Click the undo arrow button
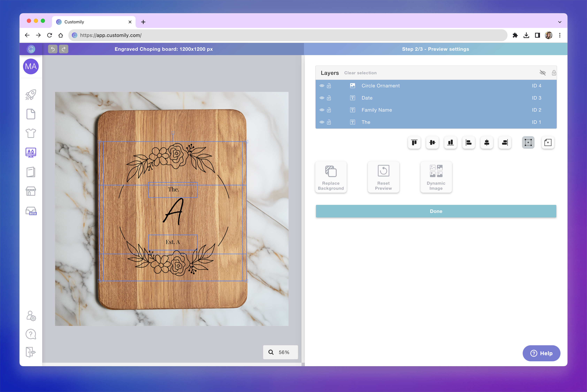The width and height of the screenshot is (587, 392). point(53,49)
